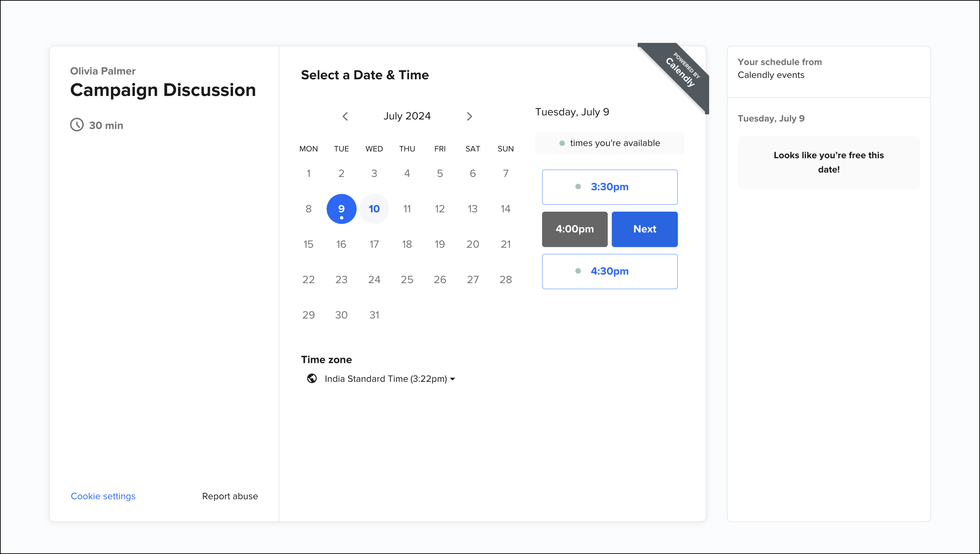Select July 31 on calendar
This screenshot has height=554, width=980.
[x=374, y=315]
